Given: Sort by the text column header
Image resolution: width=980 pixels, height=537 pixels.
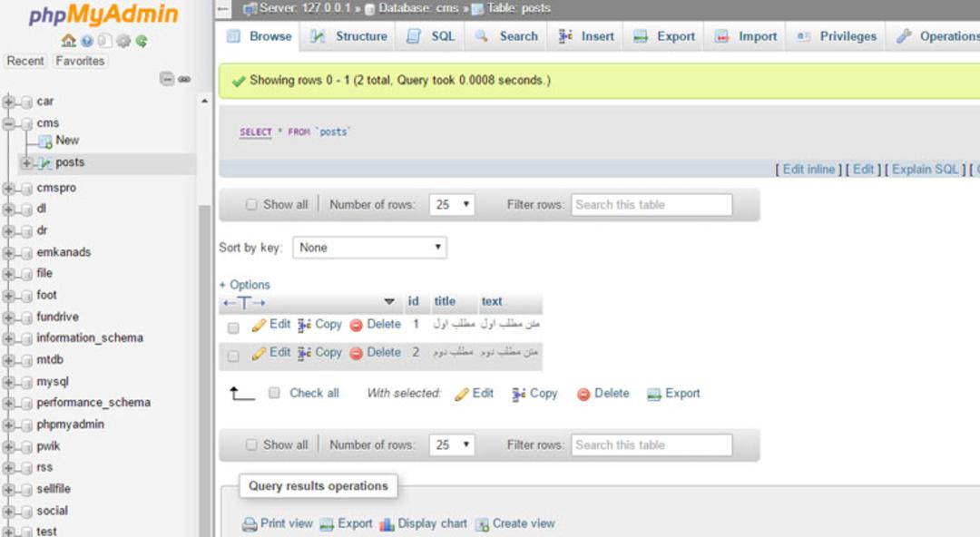Looking at the screenshot, I should (x=491, y=301).
